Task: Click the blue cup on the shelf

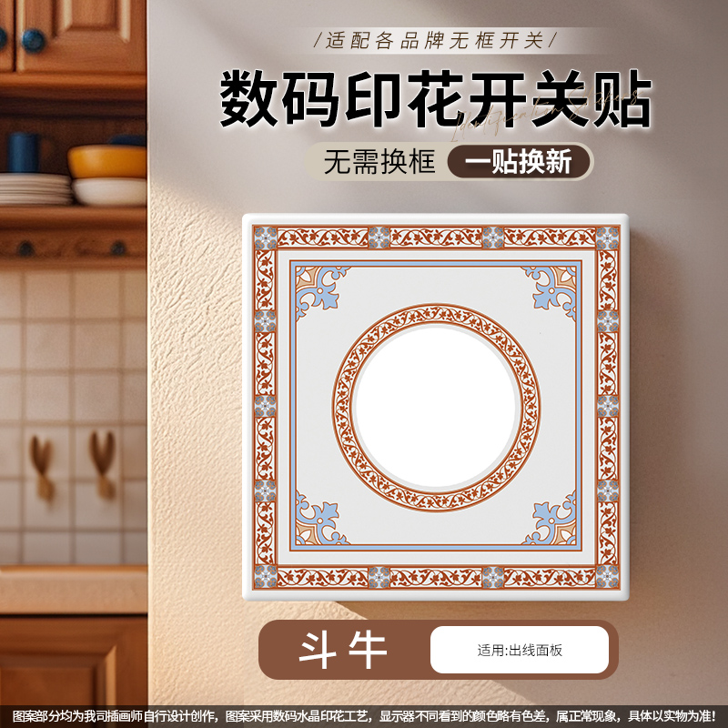Action: (x=24, y=152)
